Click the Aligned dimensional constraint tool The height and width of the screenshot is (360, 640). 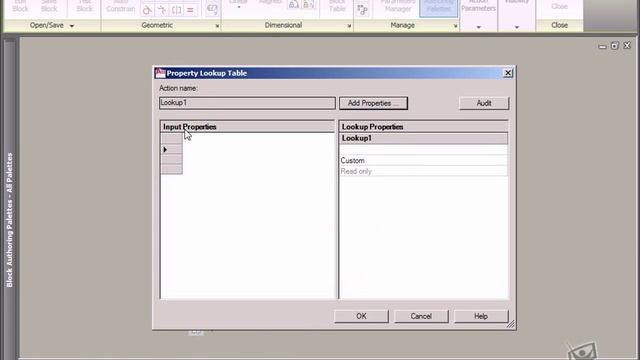(270, 3)
